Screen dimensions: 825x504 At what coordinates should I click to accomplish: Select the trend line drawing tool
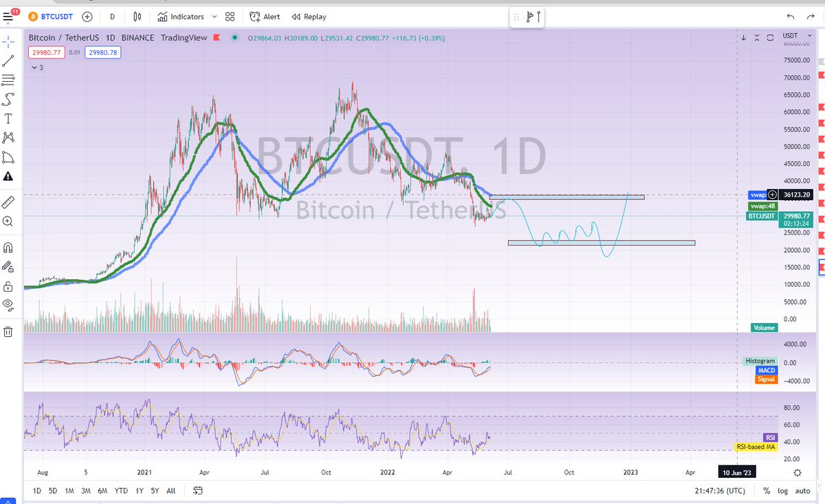click(8, 61)
